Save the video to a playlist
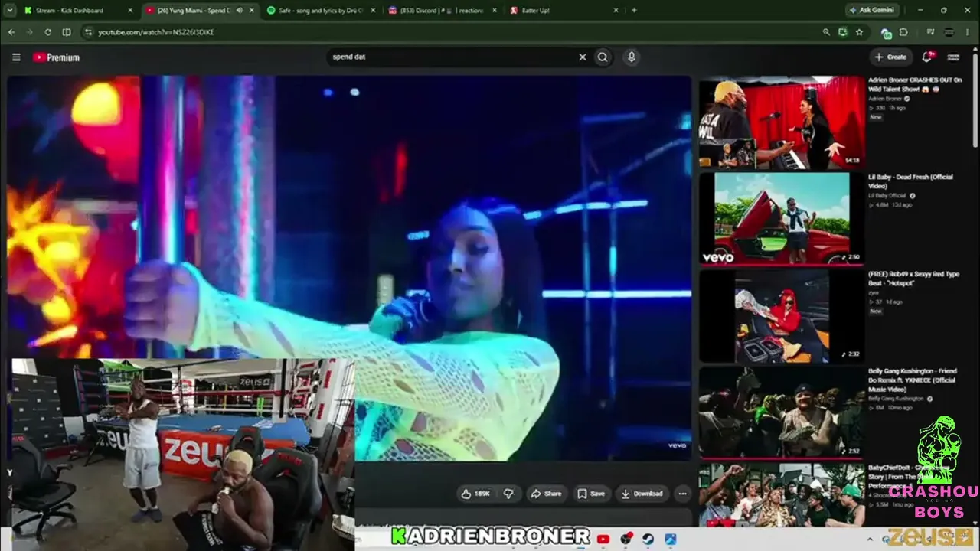This screenshot has width=980, height=551. point(591,494)
